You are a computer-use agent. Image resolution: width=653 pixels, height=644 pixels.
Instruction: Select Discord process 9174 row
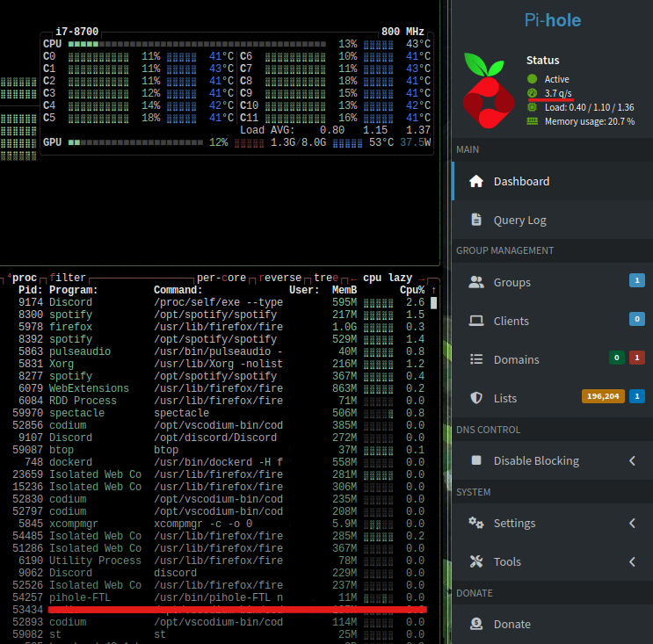[x=219, y=302]
